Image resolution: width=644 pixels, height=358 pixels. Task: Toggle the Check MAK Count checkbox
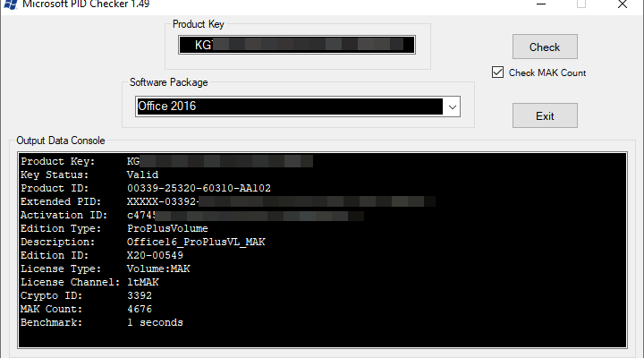(x=498, y=72)
